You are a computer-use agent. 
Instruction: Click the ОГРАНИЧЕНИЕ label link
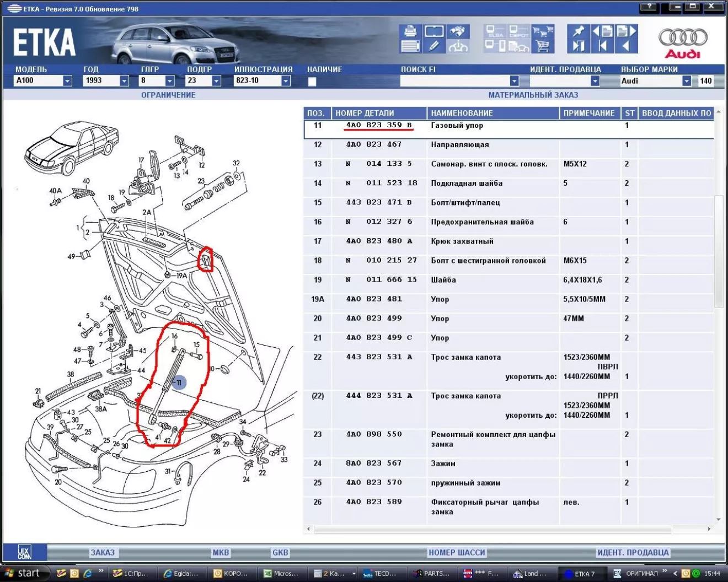point(168,95)
